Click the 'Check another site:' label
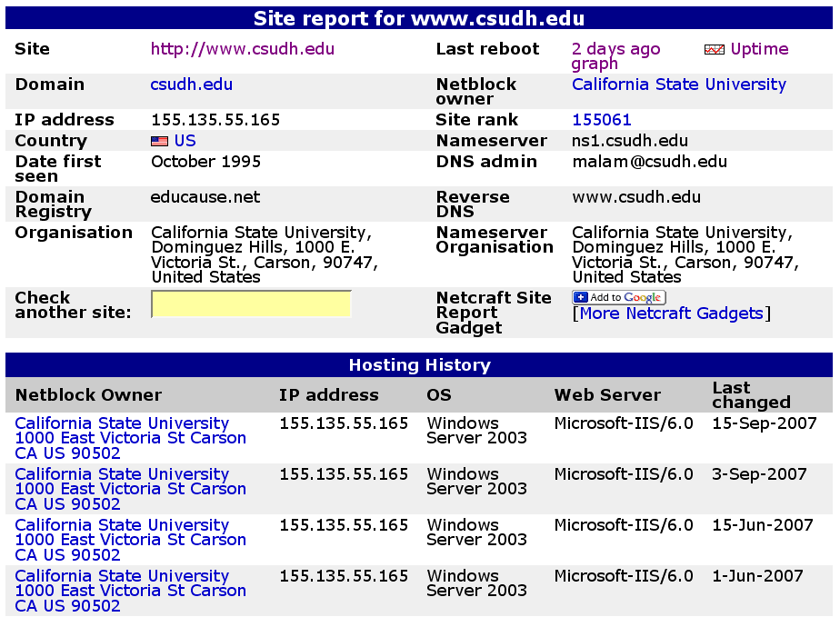Screen dimensions: 840x617 tap(73, 304)
